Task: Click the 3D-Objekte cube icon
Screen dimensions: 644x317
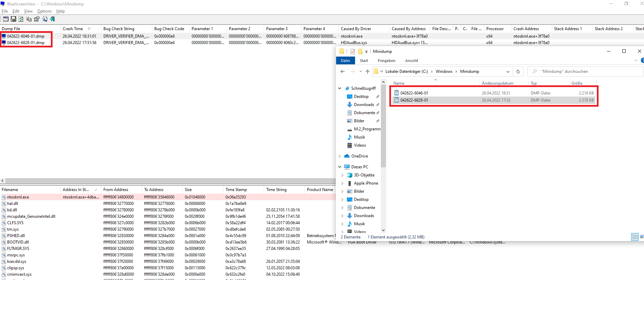Action: pyautogui.click(x=350, y=175)
